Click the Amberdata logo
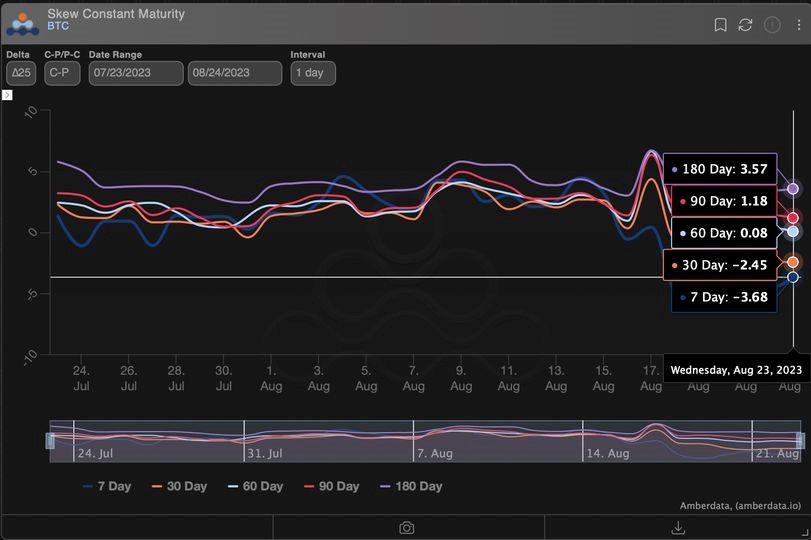This screenshot has width=811, height=540. 23,22
